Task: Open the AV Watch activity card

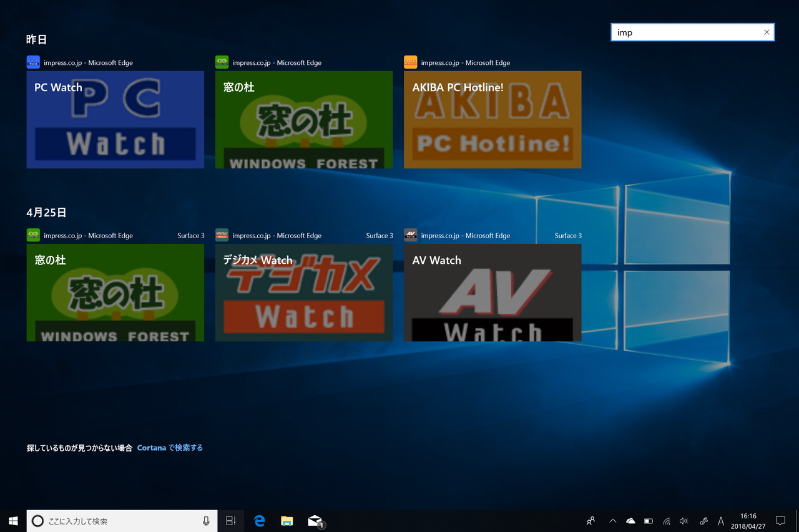Action: 493,293
